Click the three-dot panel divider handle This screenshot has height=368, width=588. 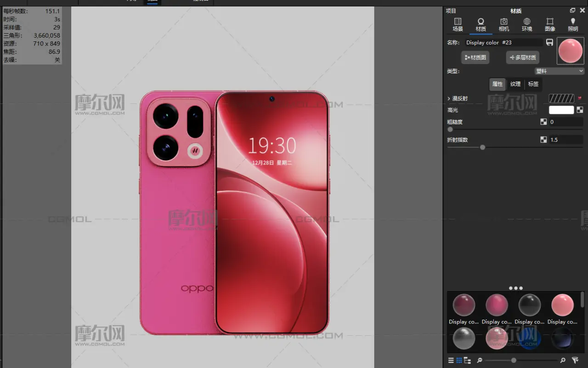point(515,288)
